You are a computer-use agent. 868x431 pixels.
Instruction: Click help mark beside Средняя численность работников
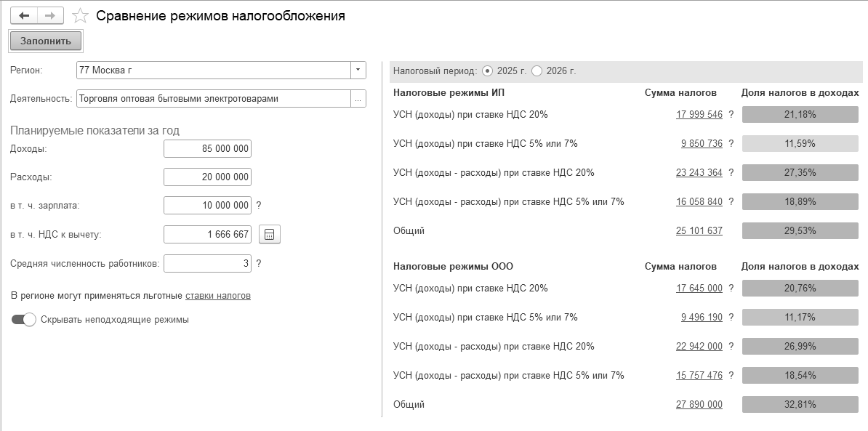click(259, 263)
